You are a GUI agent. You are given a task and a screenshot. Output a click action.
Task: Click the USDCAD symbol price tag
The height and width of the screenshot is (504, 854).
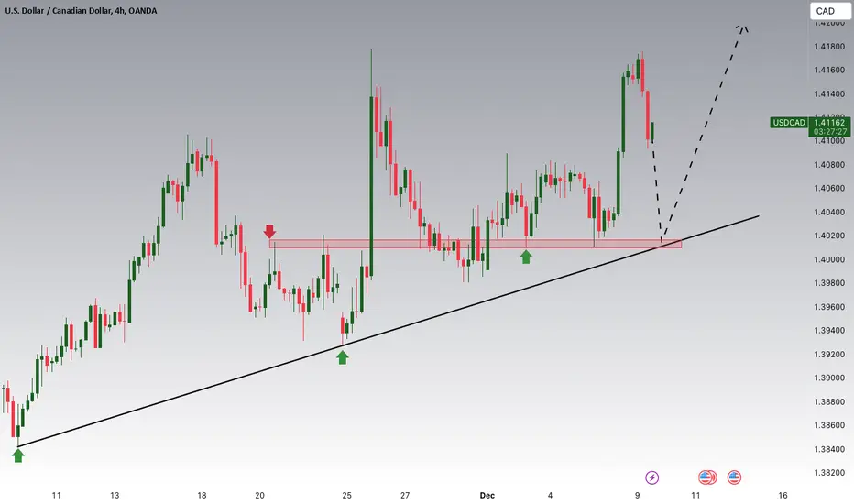789,123
